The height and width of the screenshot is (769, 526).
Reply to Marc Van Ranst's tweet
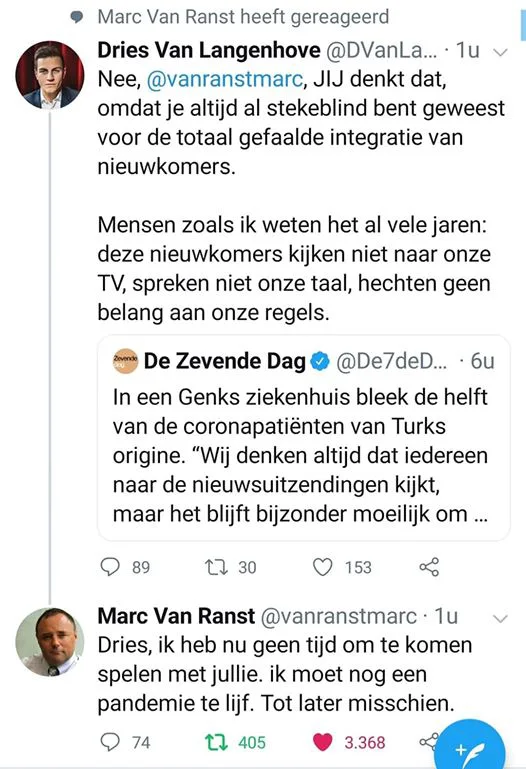tap(110, 742)
